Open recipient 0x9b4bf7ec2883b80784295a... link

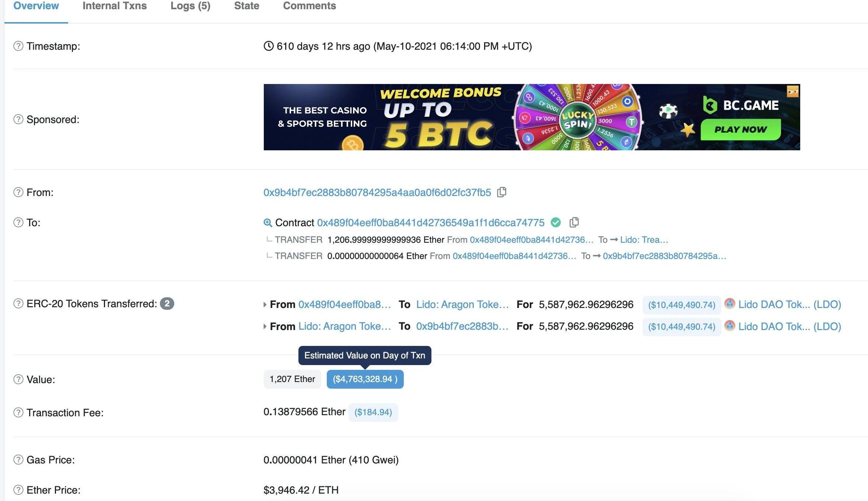click(665, 256)
